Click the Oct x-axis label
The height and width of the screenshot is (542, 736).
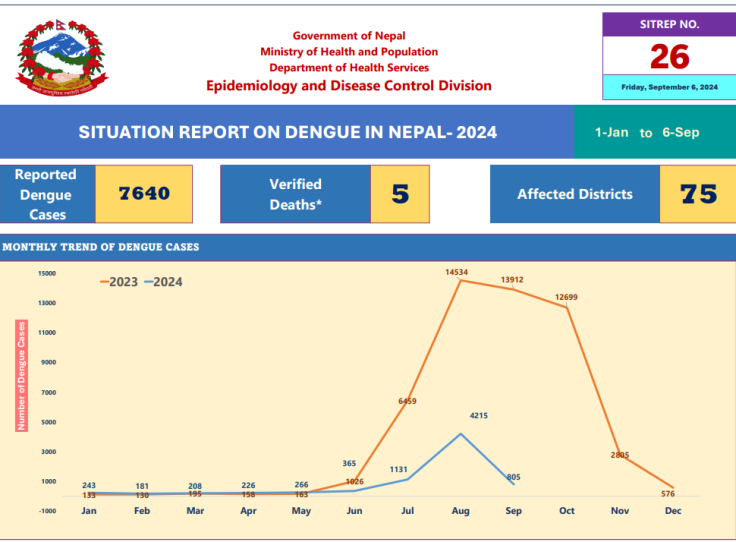coord(567,511)
